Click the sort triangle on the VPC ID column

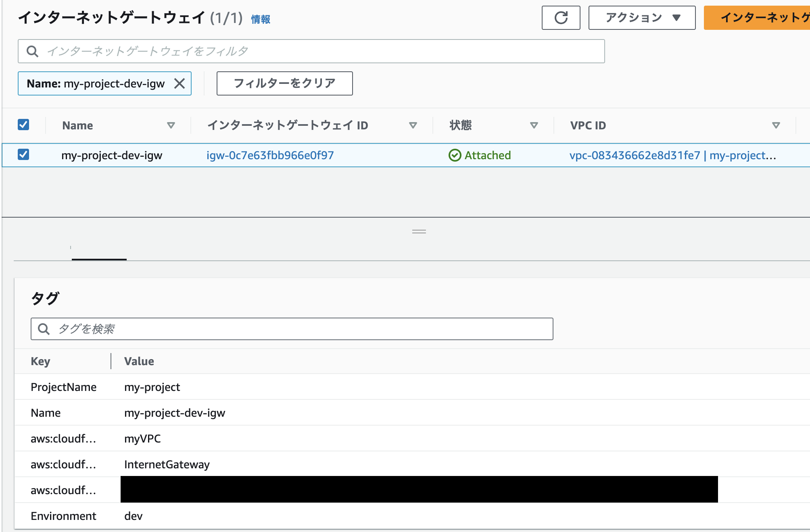tap(775, 125)
